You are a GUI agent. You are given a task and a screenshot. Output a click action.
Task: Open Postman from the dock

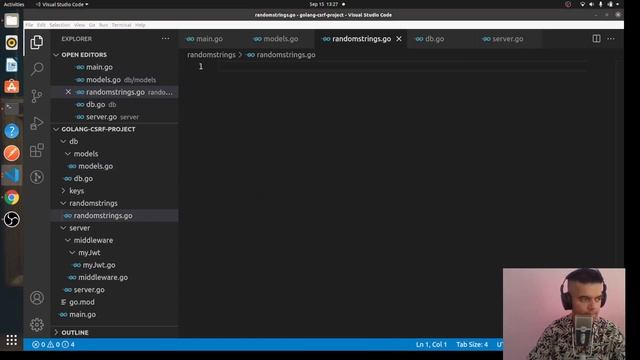11,153
